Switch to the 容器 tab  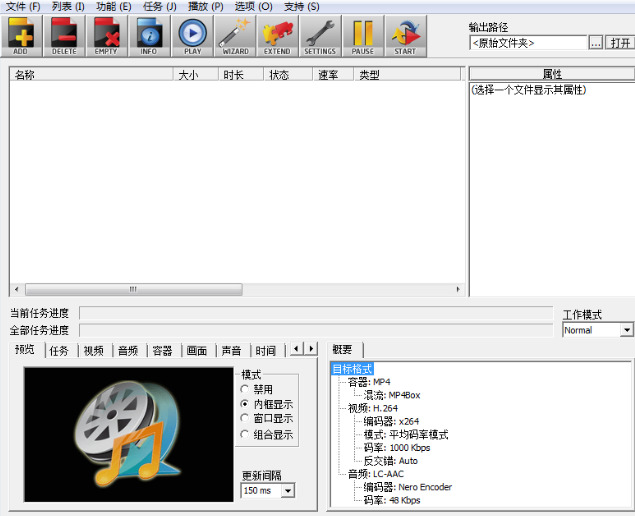(x=162, y=351)
